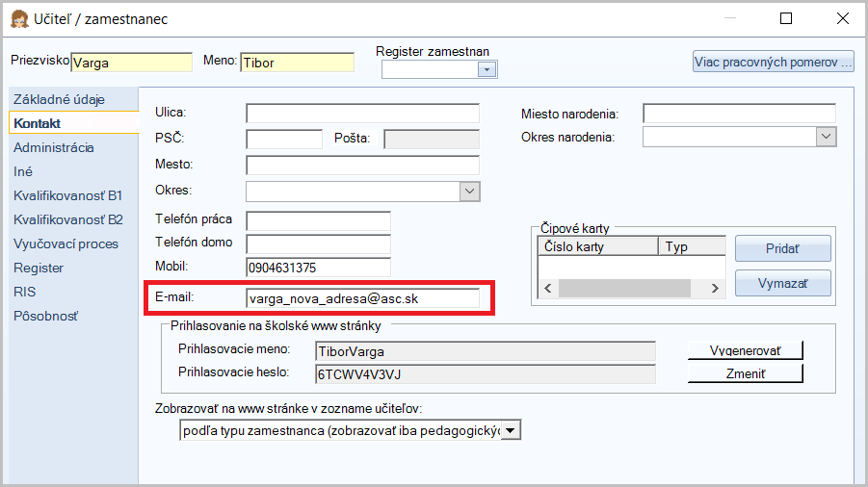Maximize the Učiteľ / zamestnanec window
The image size is (868, 487).
click(x=786, y=18)
